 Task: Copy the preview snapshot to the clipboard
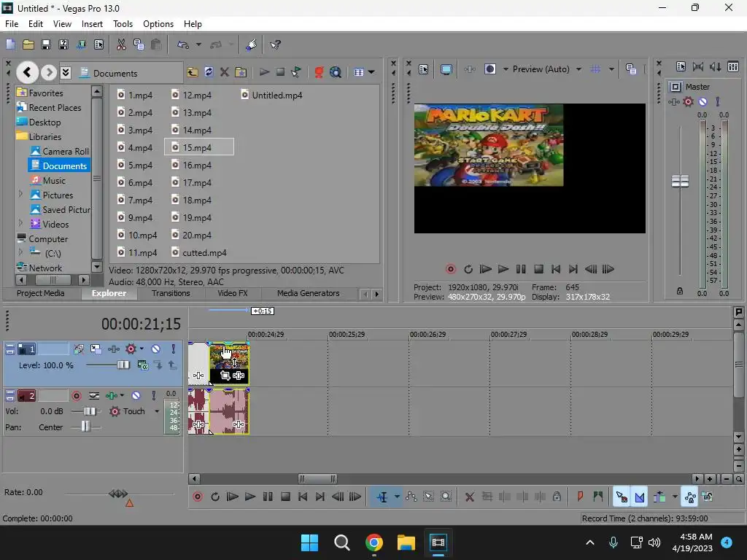coord(631,69)
